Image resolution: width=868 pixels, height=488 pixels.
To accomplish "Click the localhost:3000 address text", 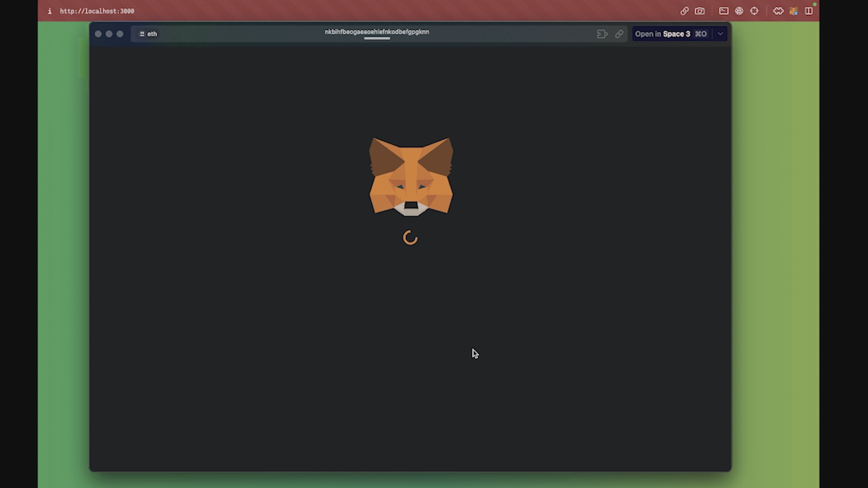I will (97, 11).
